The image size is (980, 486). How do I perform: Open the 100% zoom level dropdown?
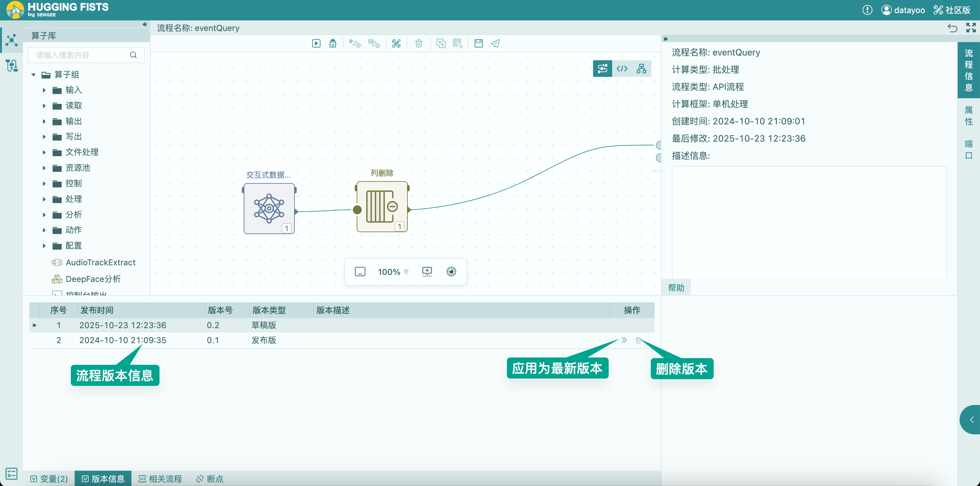(393, 272)
